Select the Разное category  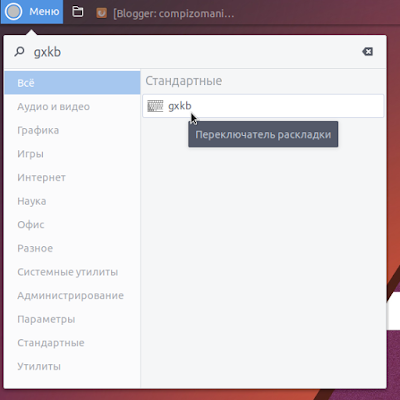(x=72, y=248)
